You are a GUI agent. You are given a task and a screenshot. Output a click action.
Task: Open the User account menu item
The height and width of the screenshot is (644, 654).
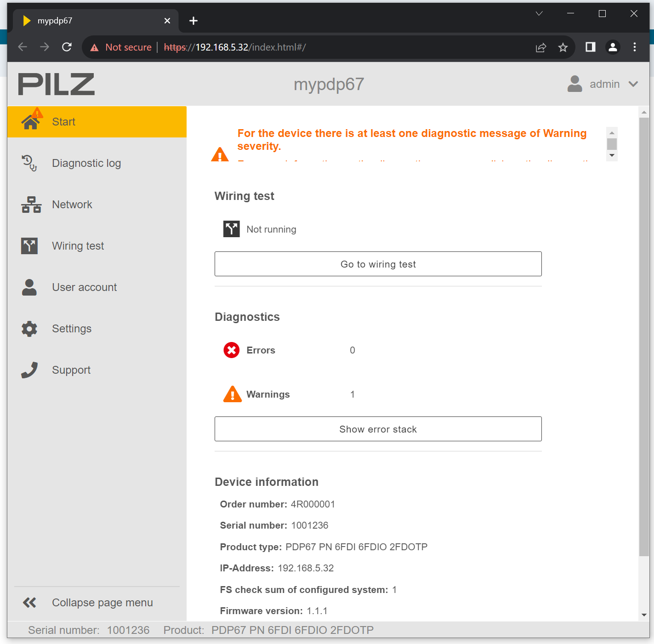point(97,287)
